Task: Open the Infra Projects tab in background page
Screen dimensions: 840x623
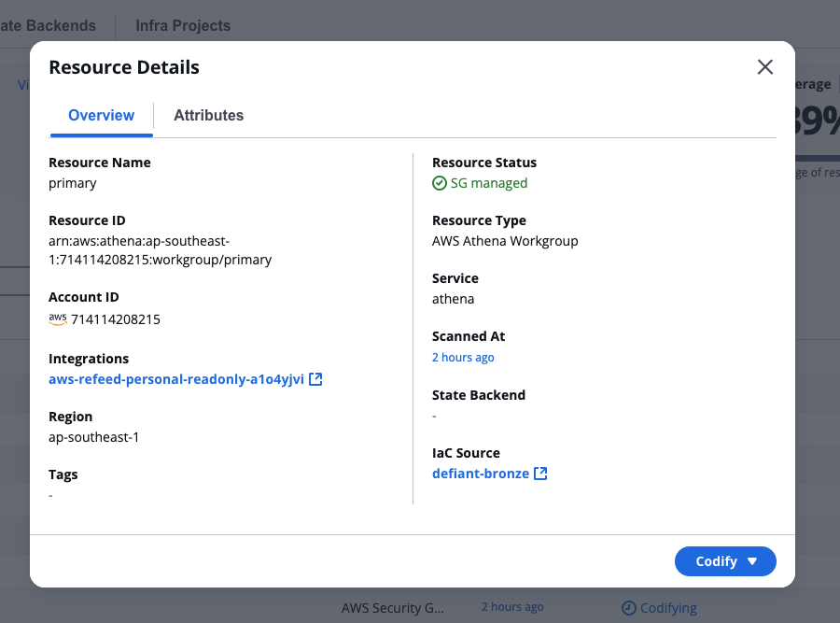Action: pyautogui.click(x=183, y=26)
